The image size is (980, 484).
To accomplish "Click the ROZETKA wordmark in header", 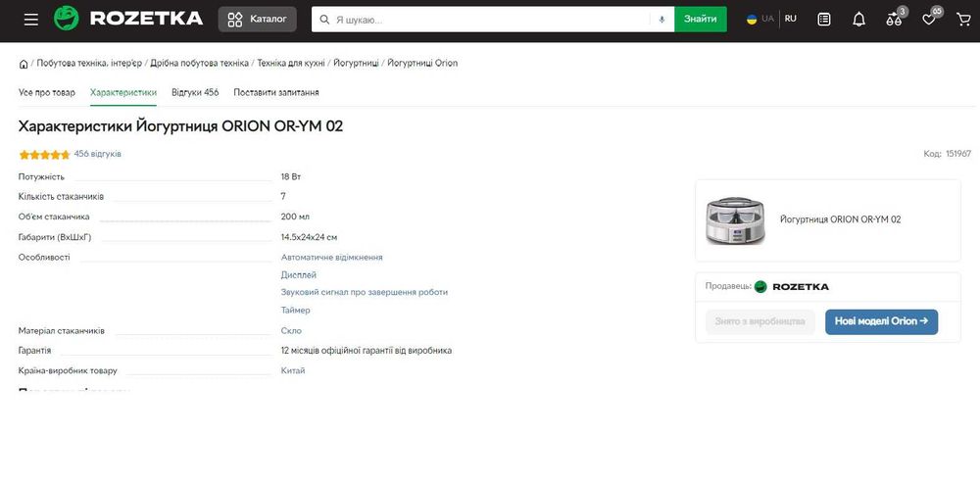I will pyautogui.click(x=146, y=19).
